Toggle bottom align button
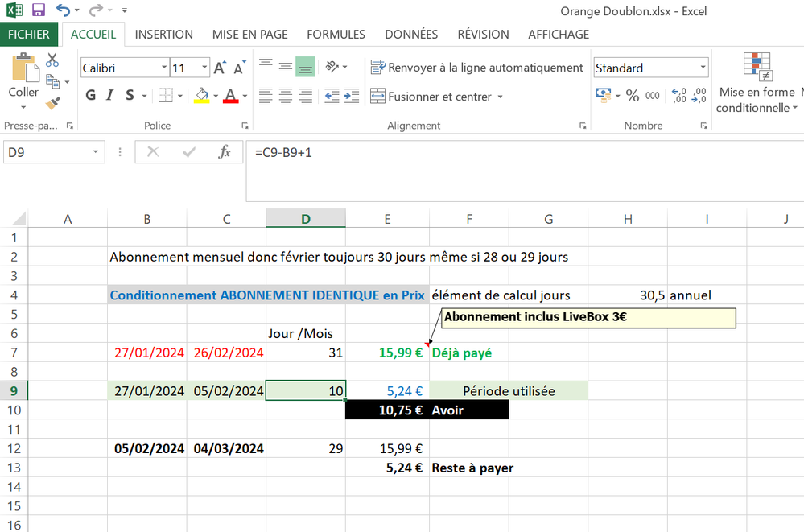The image size is (804, 532). [x=304, y=67]
